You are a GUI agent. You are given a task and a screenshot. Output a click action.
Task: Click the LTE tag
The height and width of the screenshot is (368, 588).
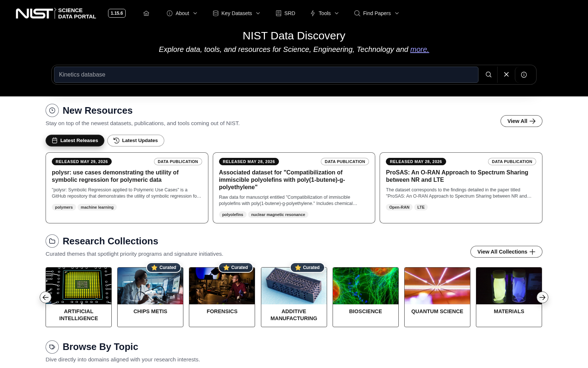[x=421, y=207]
